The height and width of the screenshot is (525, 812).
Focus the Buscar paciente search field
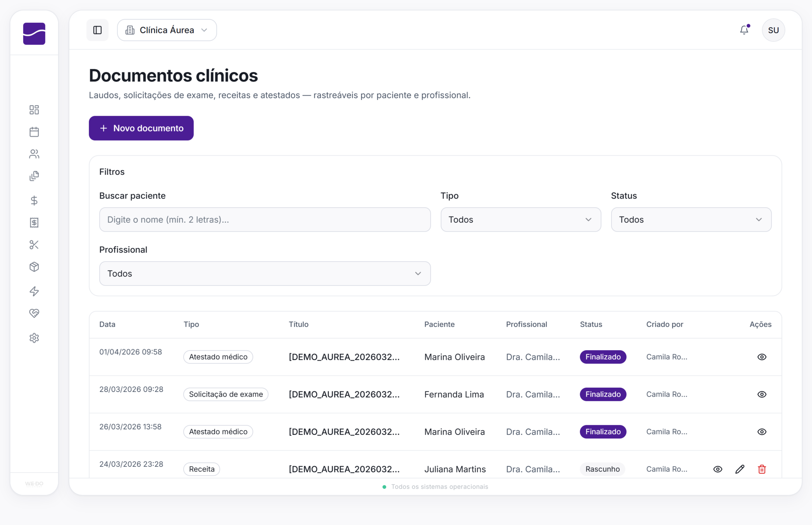(x=265, y=220)
